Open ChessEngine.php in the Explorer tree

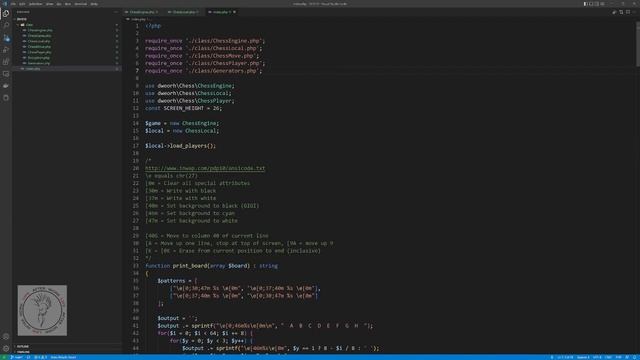coord(40,30)
